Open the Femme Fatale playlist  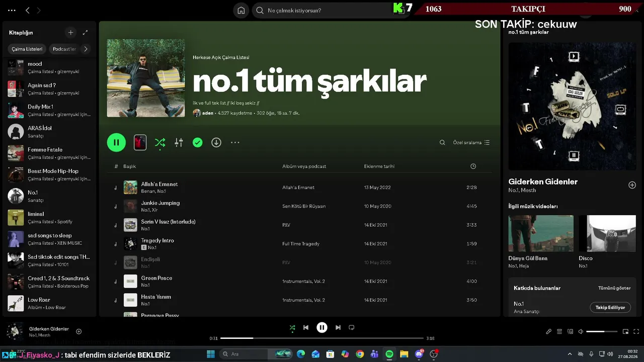[49, 153]
